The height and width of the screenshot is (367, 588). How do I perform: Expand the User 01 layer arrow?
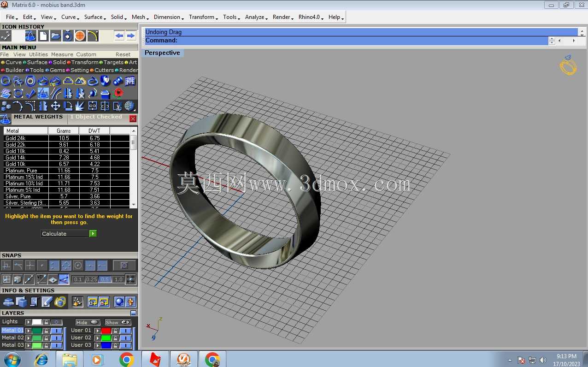(x=98, y=331)
